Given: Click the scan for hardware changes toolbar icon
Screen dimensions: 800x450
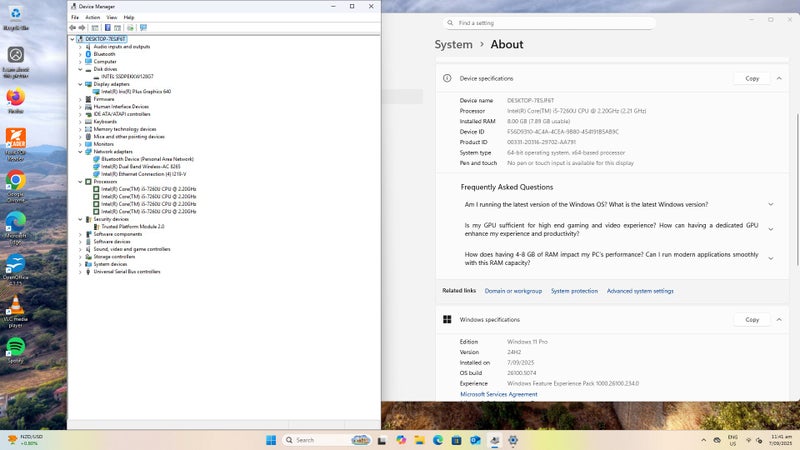Looking at the screenshot, I should (144, 28).
